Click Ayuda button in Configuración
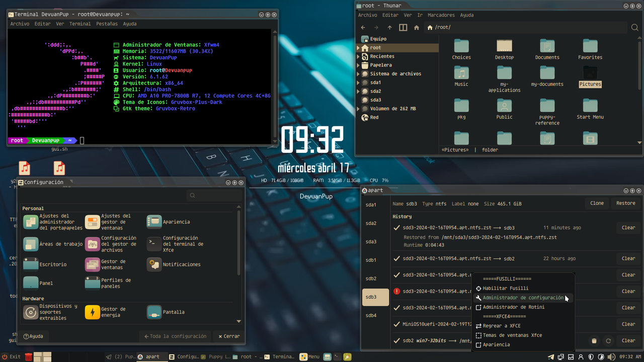 [x=33, y=336]
